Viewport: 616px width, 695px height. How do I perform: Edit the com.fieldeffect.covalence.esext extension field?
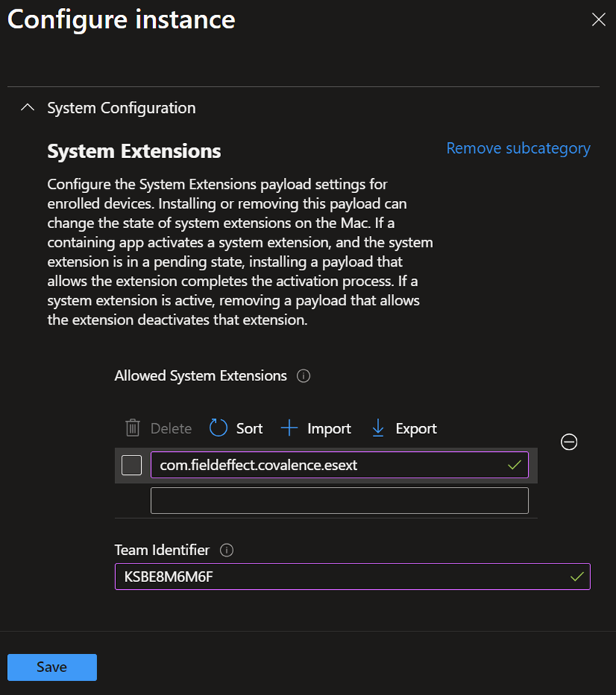[339, 465]
